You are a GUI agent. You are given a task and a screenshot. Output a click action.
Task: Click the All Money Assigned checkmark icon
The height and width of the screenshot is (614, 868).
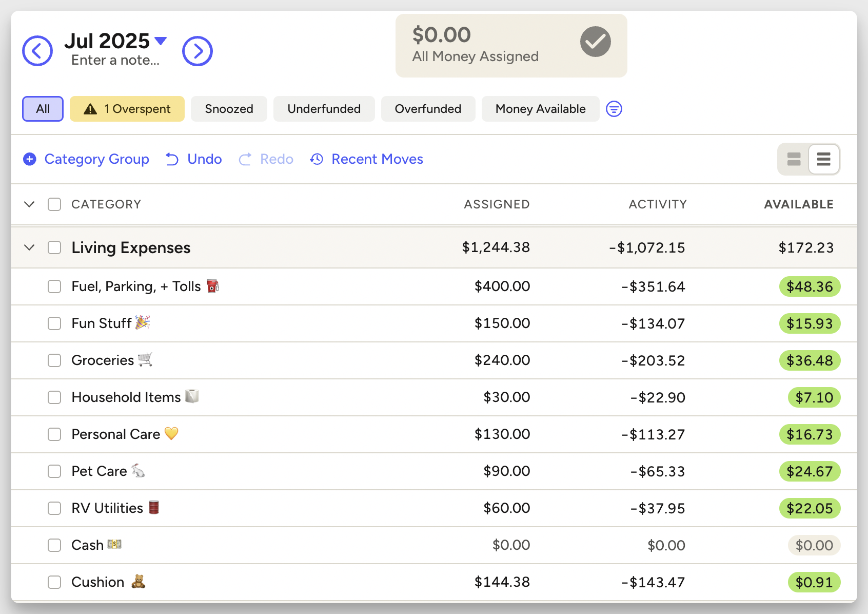click(595, 42)
